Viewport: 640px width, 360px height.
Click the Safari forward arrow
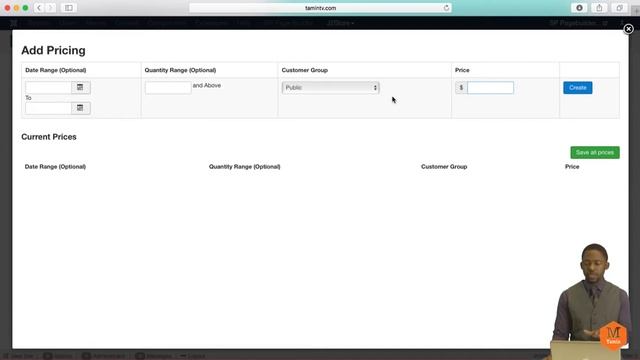pyautogui.click(x=51, y=8)
